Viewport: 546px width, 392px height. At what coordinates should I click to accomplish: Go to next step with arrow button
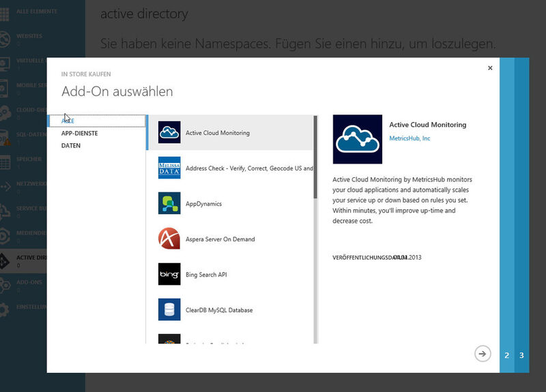coord(483,354)
